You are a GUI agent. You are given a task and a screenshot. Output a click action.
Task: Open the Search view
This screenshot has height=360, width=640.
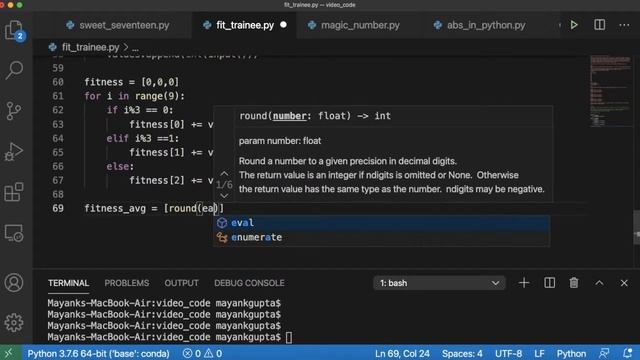pyautogui.click(x=15, y=70)
